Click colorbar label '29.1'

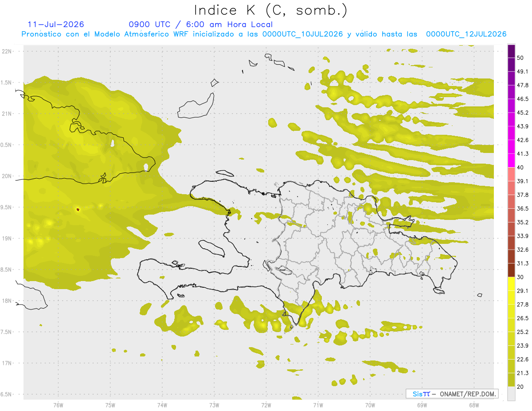[523, 290]
